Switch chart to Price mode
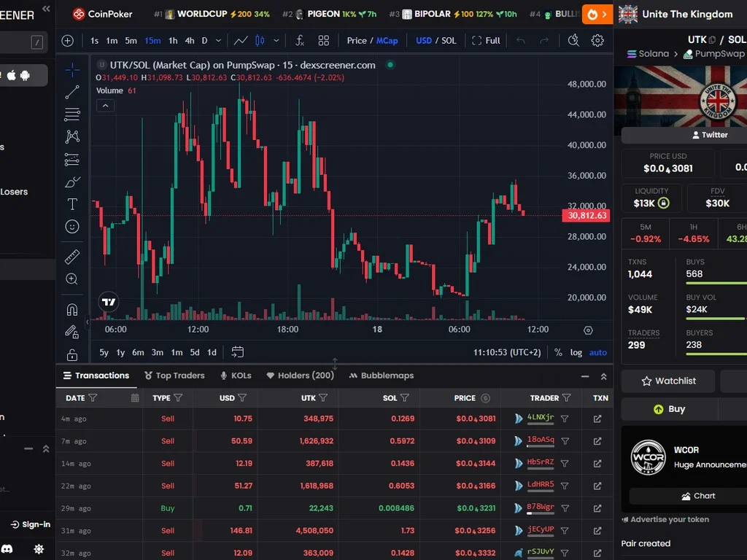The height and width of the screenshot is (560, 747). [357, 41]
